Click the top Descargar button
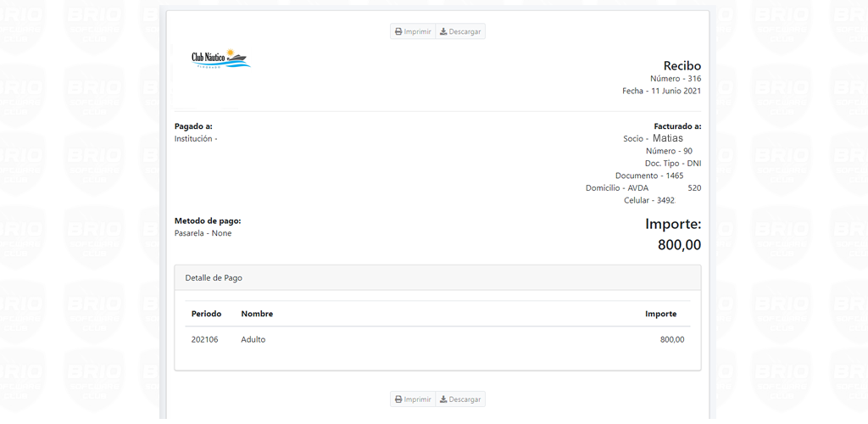Screen dimensions: 868x424 click(460, 31)
